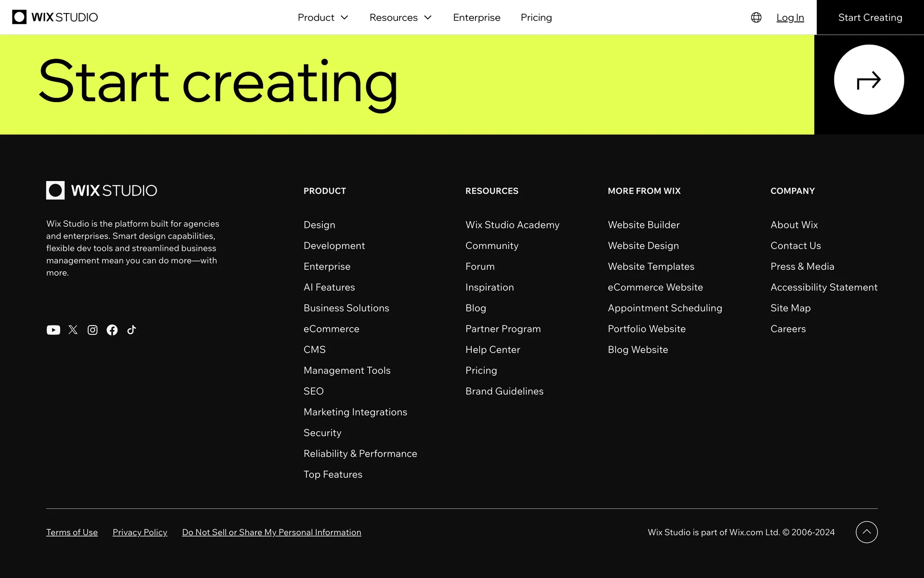
Task: Open Enterprise in the top navigation
Action: tap(476, 17)
